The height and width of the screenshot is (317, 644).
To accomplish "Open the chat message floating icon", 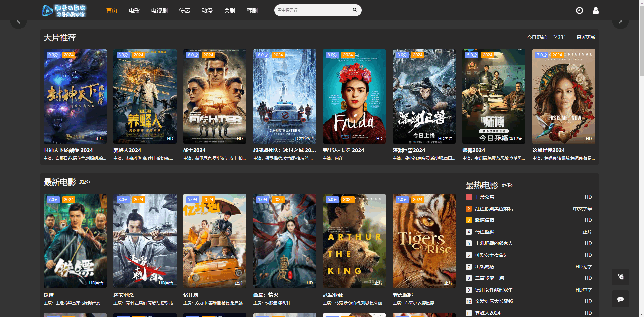I will click(620, 299).
